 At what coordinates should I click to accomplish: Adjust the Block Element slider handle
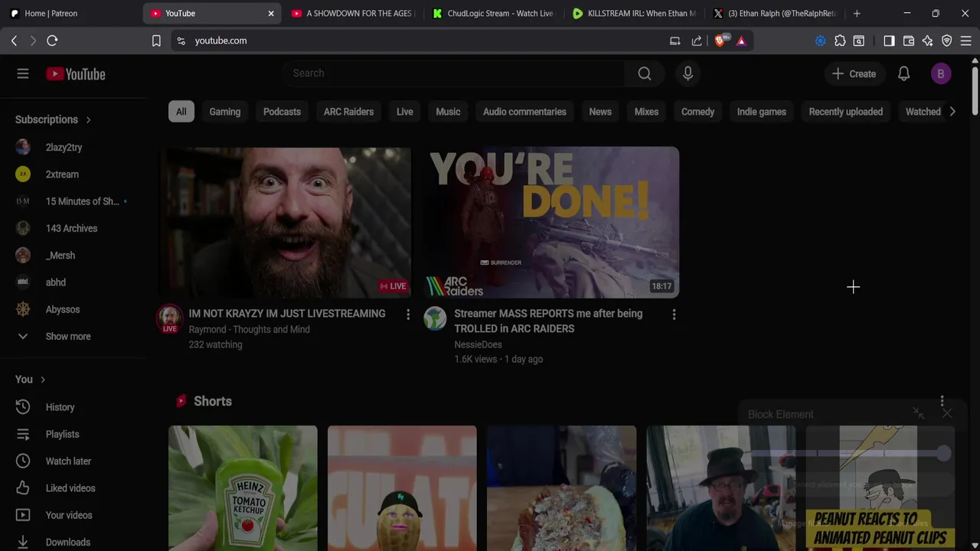(x=943, y=454)
